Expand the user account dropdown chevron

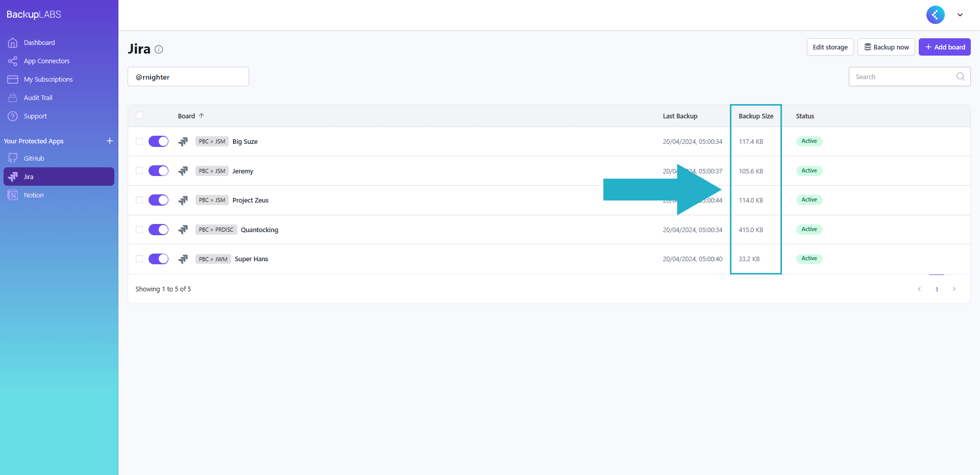[960, 15]
